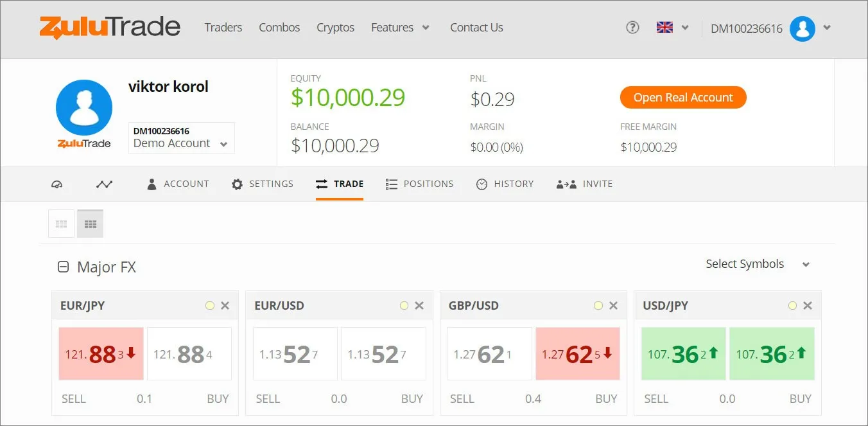The image size is (868, 426).
Task: Click the cloud icon on the left toolbar
Action: 57,184
